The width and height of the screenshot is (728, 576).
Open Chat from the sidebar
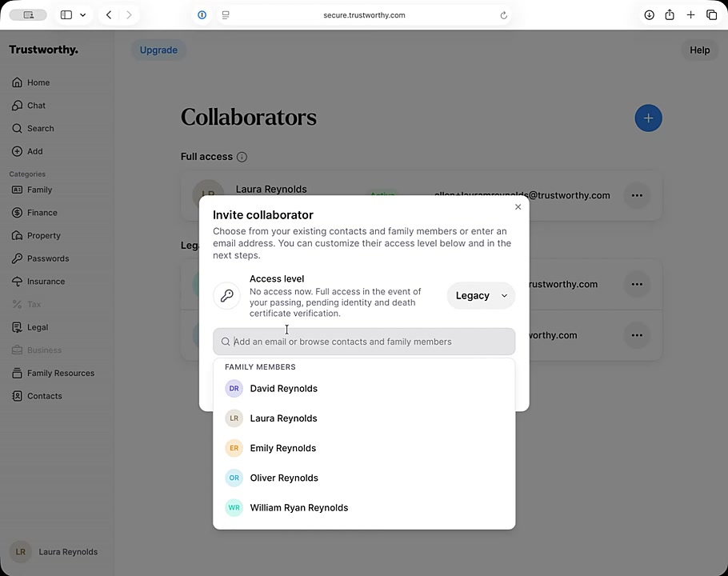coord(36,106)
